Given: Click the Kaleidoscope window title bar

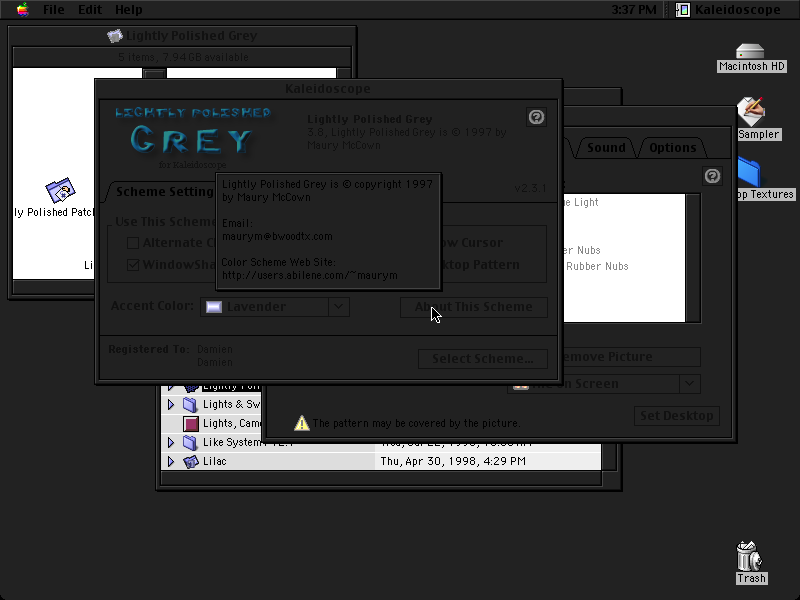Looking at the screenshot, I should tap(328, 89).
